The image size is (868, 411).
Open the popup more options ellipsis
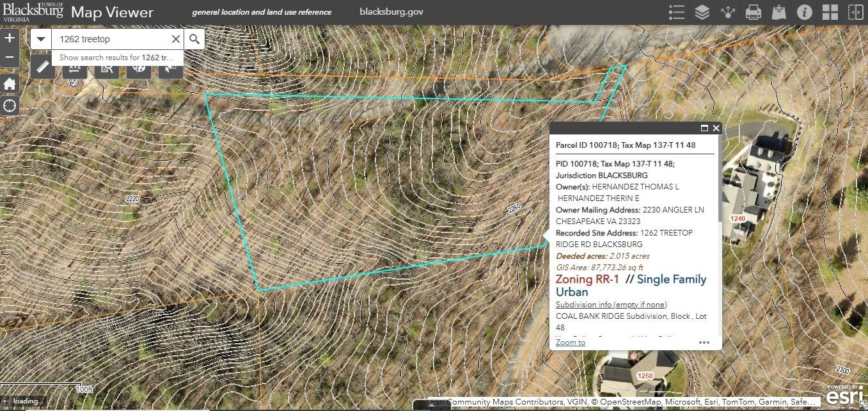pos(704,342)
